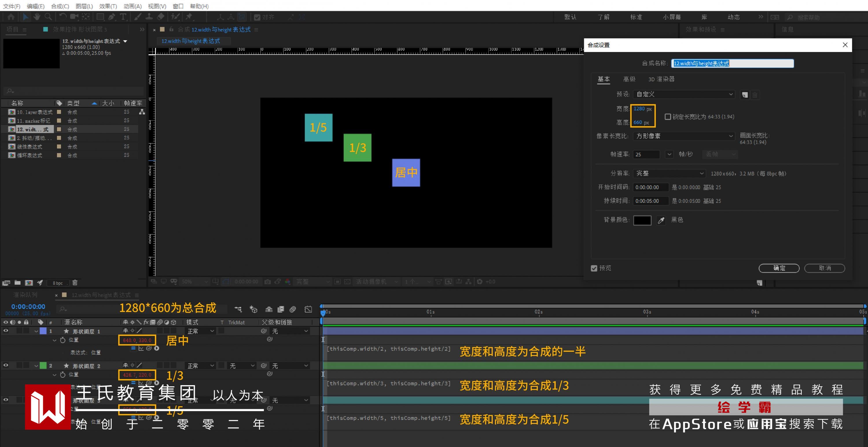Open the 像素长宽比 pixel aspect dropdown
The width and height of the screenshot is (868, 447).
coord(683,136)
